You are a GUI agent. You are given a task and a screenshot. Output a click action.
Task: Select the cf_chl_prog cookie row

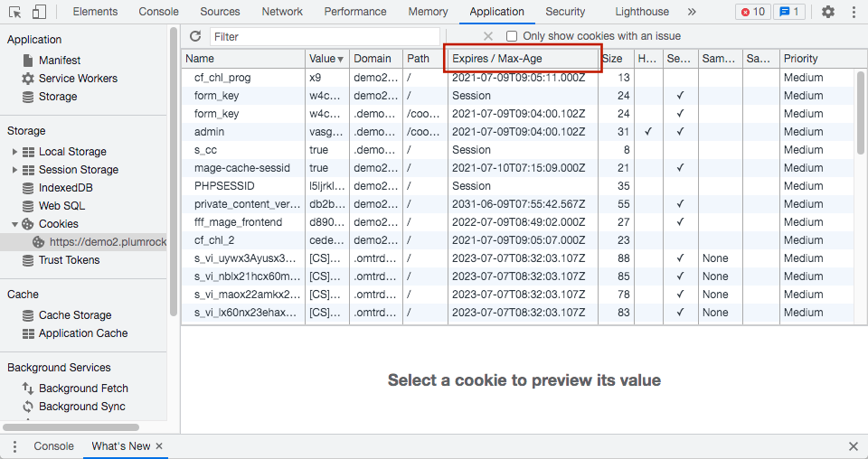518,78
